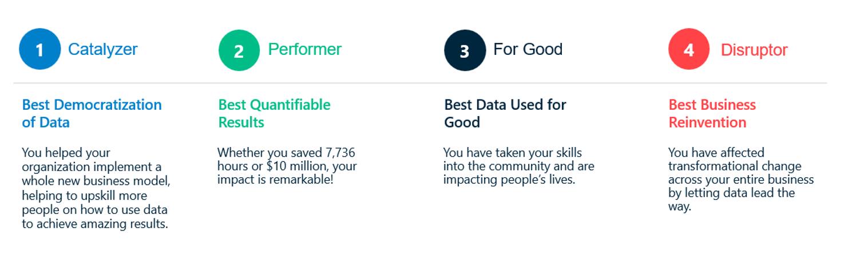Select the Performer category title
868x254 pixels.
[305, 49]
